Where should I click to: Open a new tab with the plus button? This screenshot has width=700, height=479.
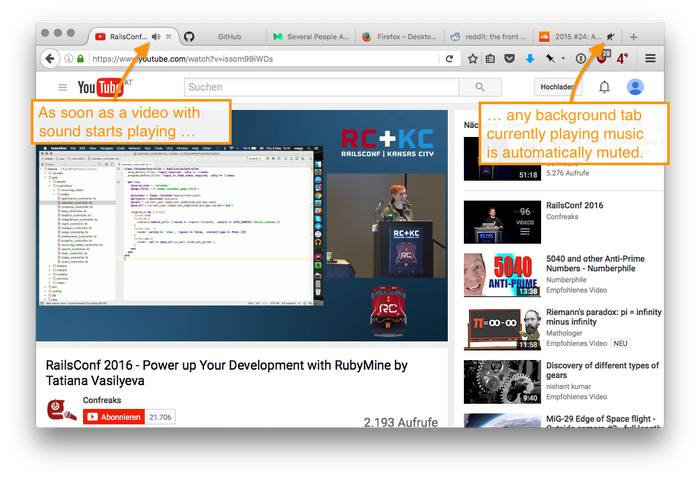click(633, 37)
